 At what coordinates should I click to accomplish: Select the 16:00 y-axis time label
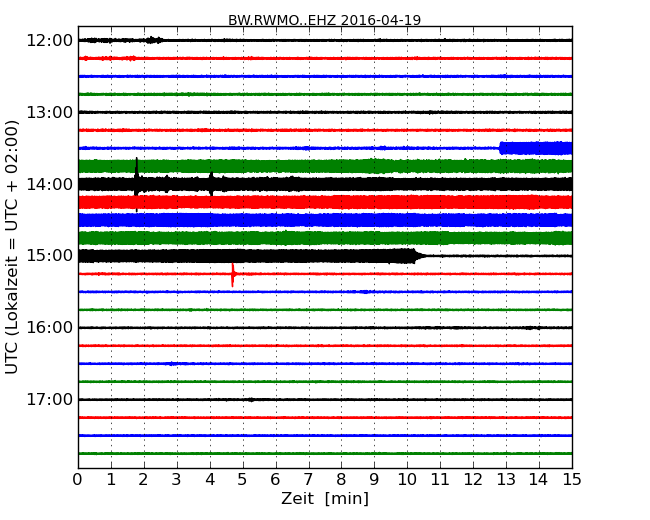(49, 328)
